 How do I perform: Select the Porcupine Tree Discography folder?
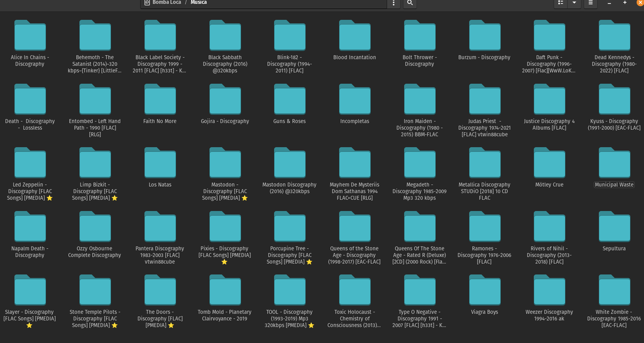pos(290,227)
